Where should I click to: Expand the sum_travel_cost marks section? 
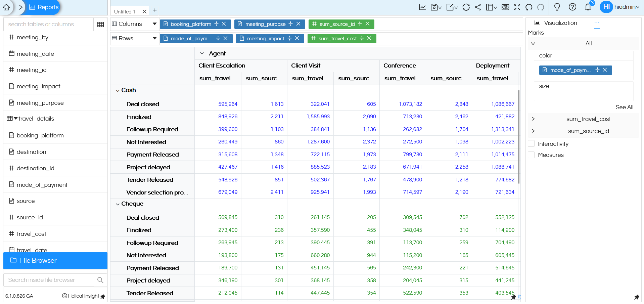point(534,119)
